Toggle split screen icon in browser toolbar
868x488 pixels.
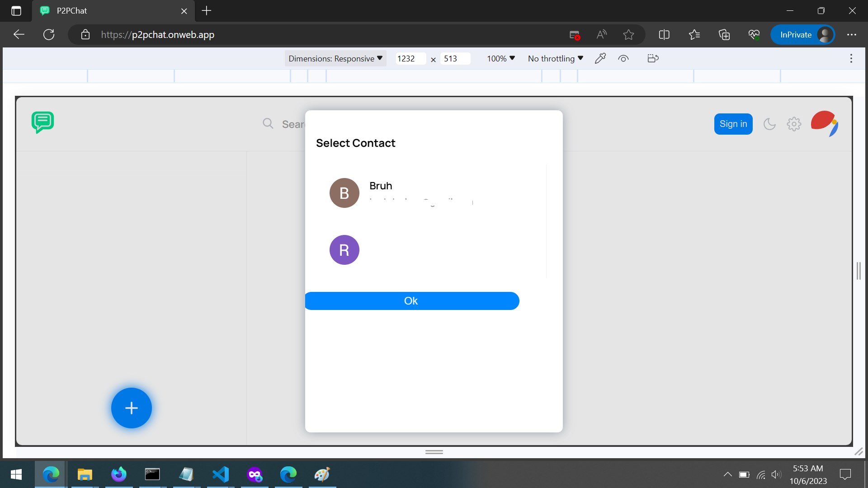coord(664,35)
